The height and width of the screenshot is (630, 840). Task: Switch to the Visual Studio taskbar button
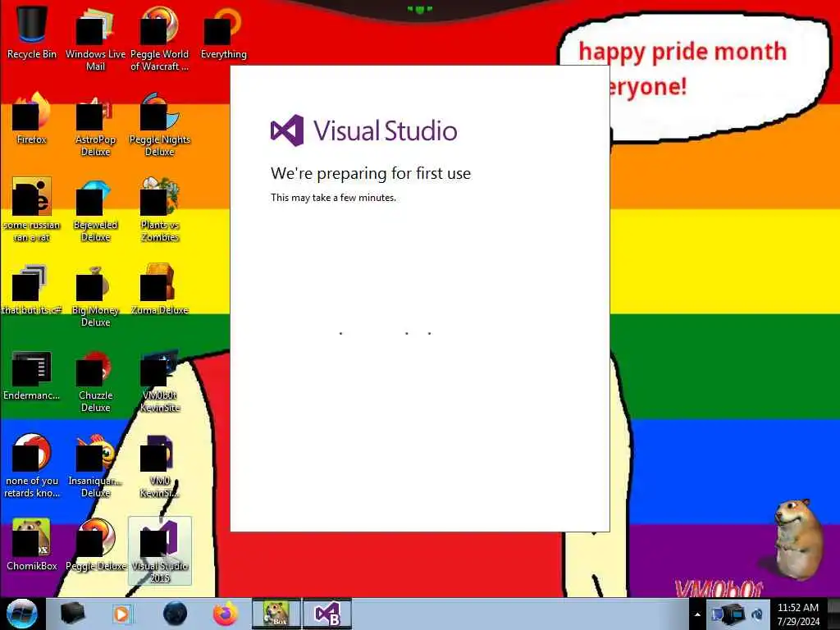327,614
